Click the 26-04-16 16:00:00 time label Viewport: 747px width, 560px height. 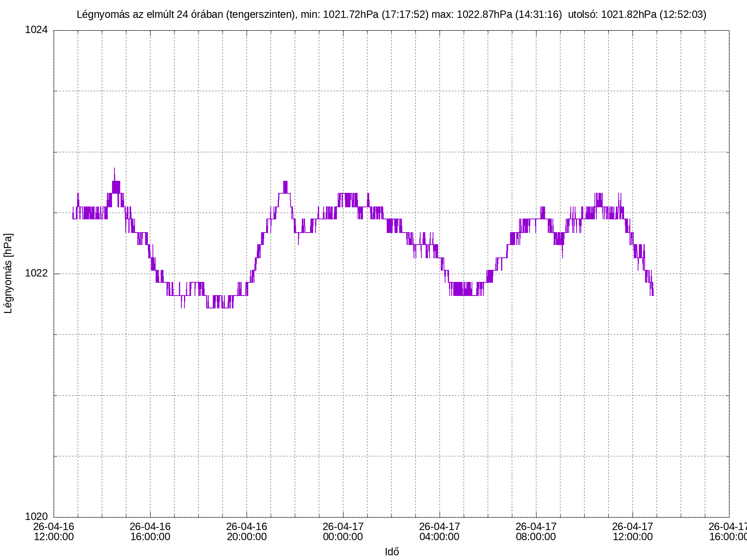click(150, 532)
